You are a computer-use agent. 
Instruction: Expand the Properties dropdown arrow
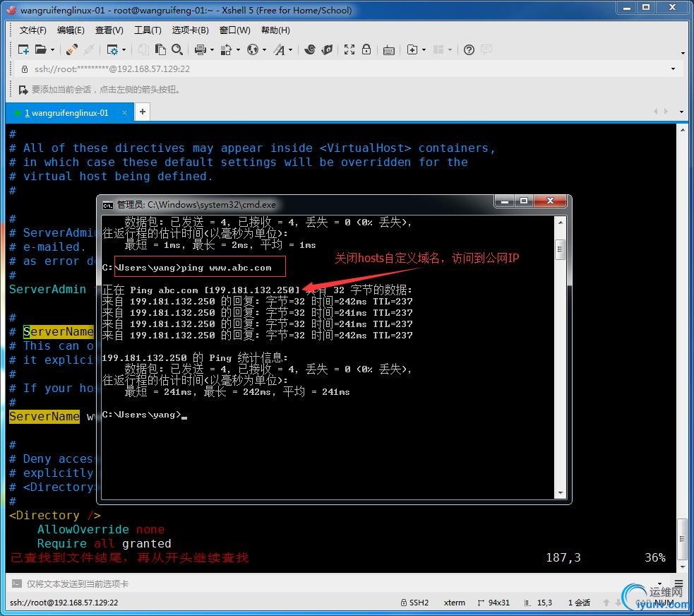point(124,49)
